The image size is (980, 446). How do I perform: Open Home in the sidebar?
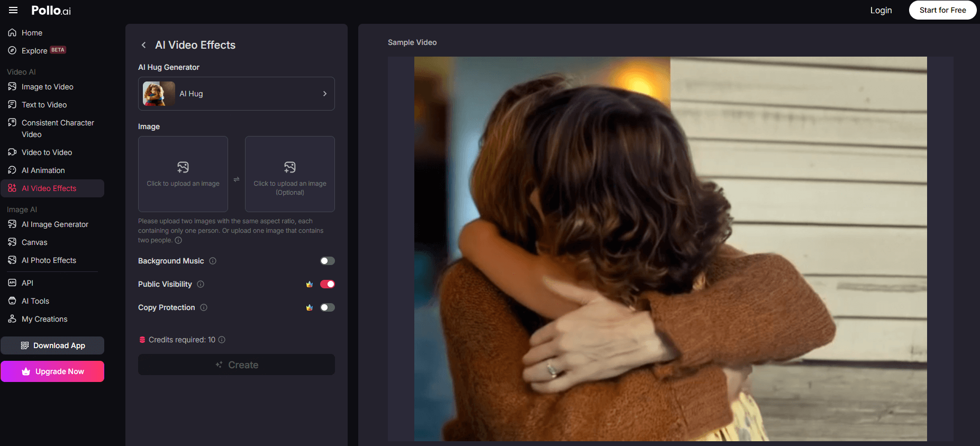tap(52, 33)
